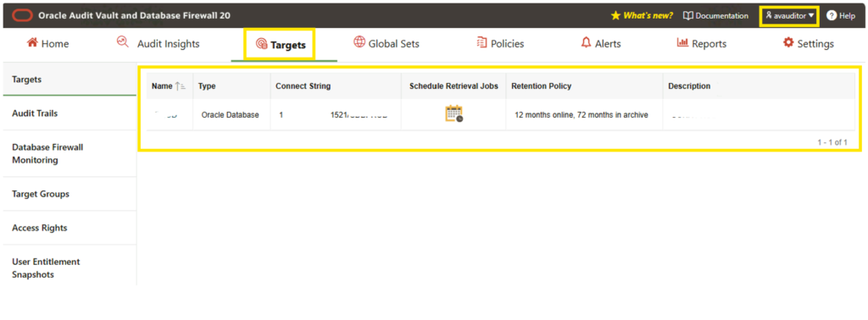Click the Connect String column header

[x=303, y=86]
